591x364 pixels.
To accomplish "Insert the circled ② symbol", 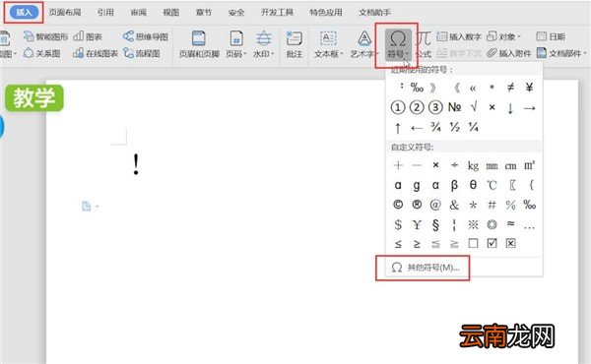I will pos(417,107).
